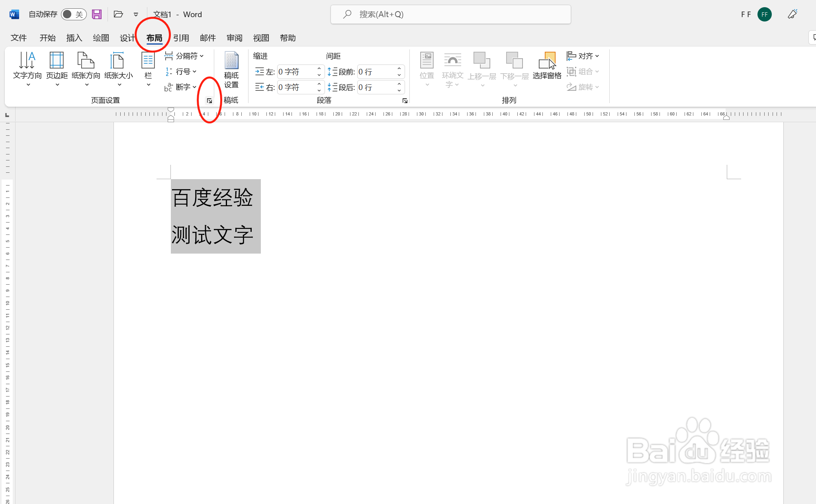Open the Manuscript Paper Settings (稿纸设置)

coord(231,70)
